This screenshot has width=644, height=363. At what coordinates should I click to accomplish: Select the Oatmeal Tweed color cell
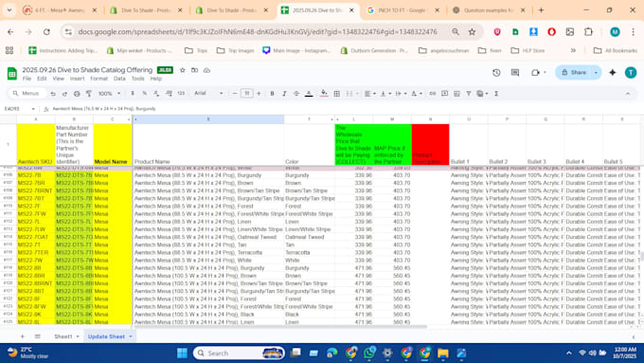pyautogui.click(x=310, y=237)
